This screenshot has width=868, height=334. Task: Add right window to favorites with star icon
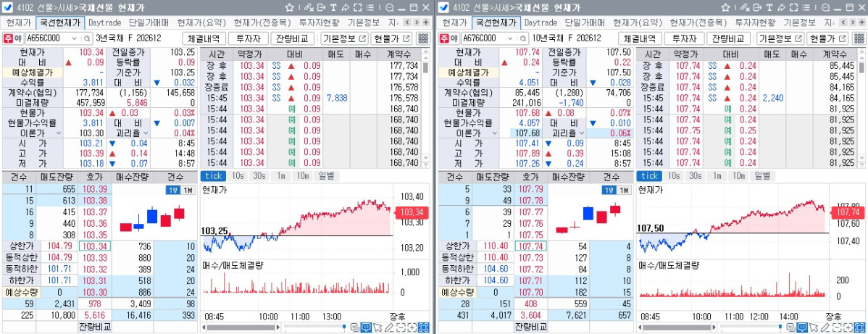[726, 8]
